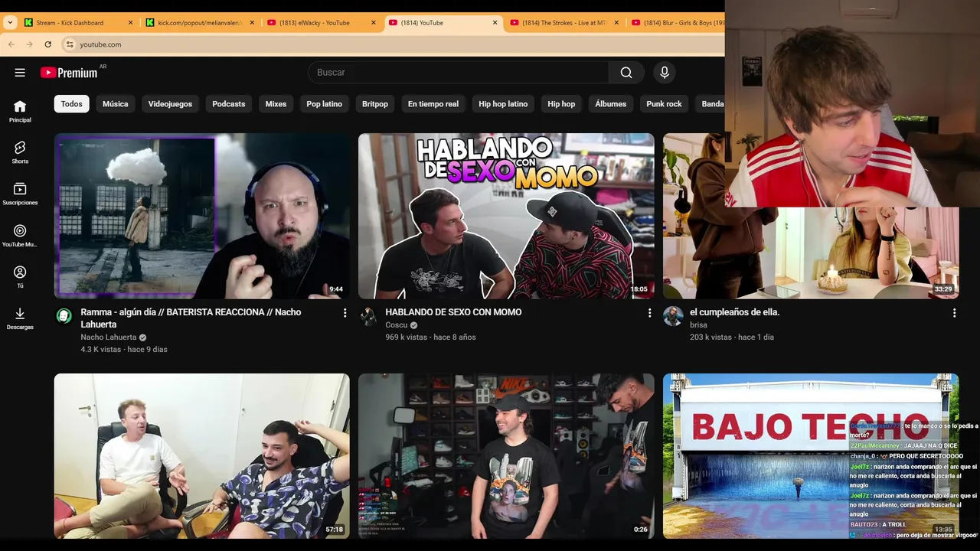
Task: Close the active (1814) YouTube tab
Action: click(495, 23)
